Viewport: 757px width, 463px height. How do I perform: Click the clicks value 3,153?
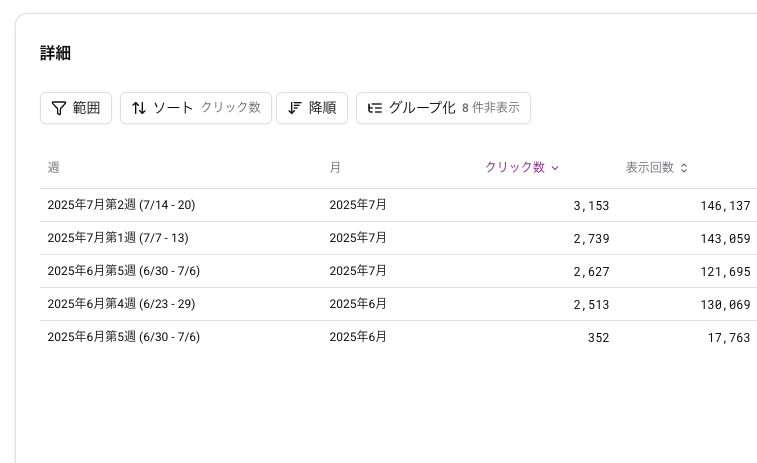click(x=591, y=206)
